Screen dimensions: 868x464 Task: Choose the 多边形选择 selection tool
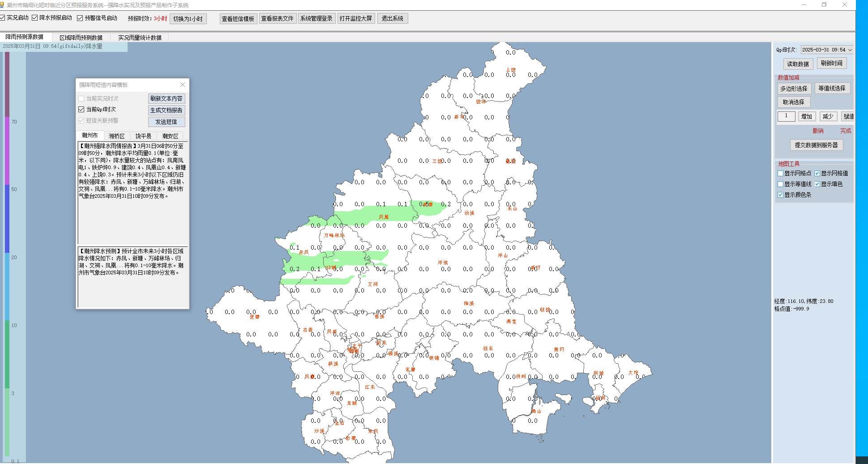click(x=794, y=89)
